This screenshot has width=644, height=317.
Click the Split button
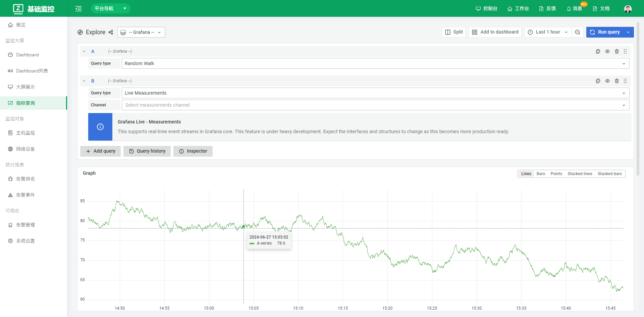pyautogui.click(x=454, y=32)
